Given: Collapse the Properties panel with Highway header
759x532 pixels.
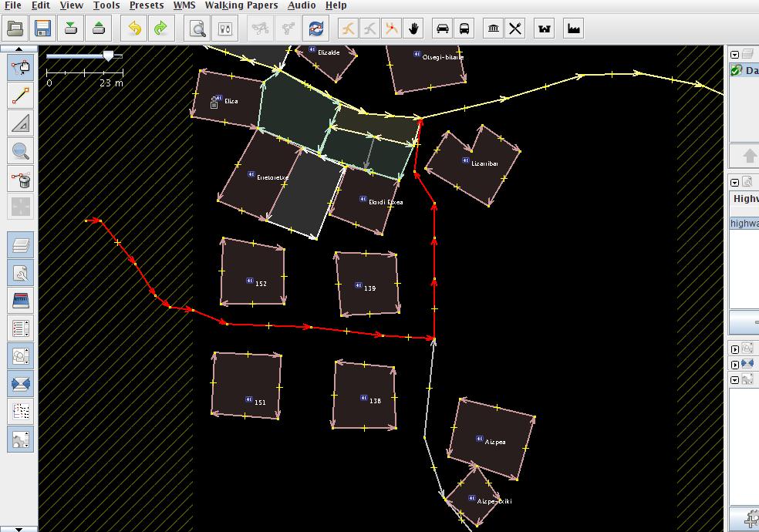Looking at the screenshot, I should click(x=735, y=183).
